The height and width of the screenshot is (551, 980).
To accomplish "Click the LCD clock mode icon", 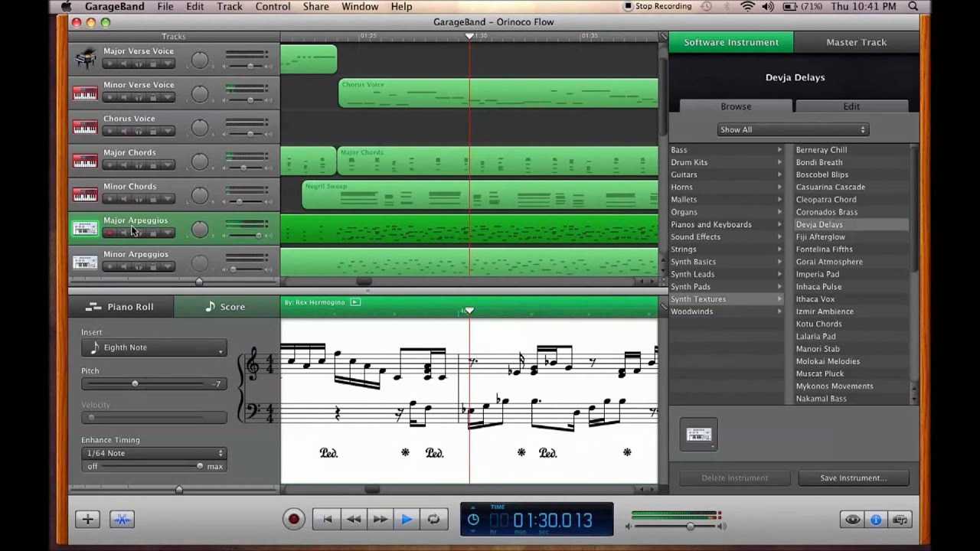I will pyautogui.click(x=473, y=520).
